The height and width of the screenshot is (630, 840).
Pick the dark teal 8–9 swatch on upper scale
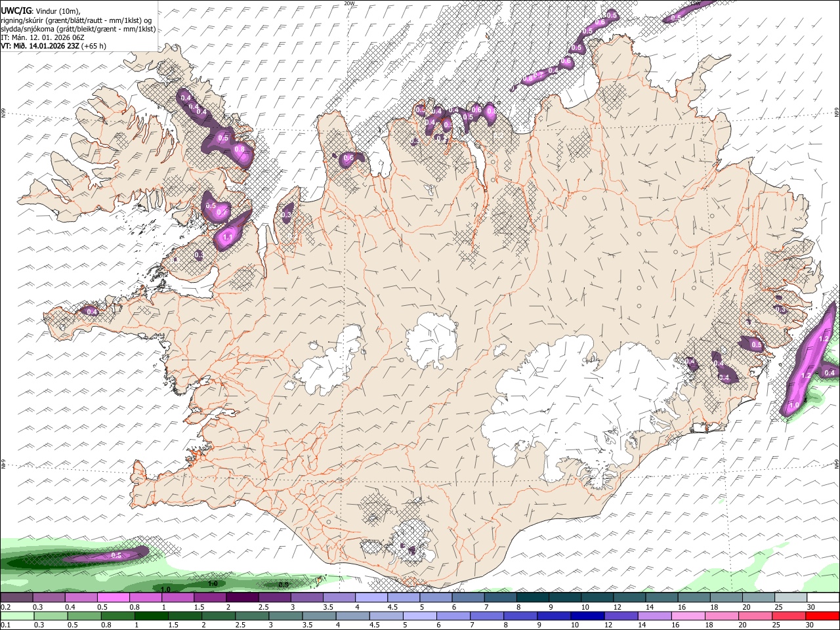click(x=533, y=598)
